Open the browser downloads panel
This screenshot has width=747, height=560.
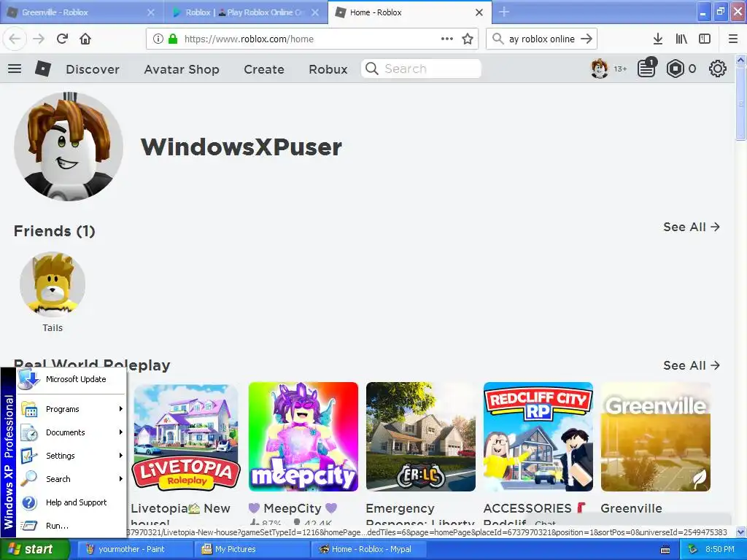coord(657,39)
